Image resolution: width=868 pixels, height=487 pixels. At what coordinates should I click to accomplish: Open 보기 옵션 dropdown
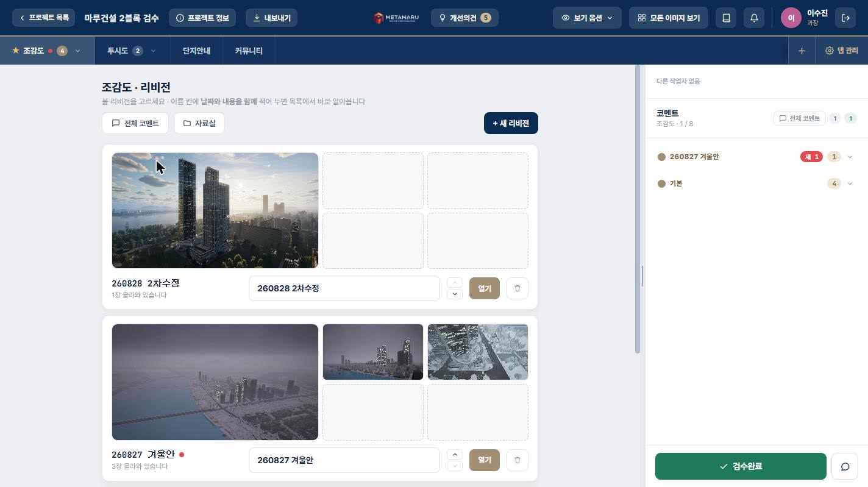pyautogui.click(x=587, y=18)
